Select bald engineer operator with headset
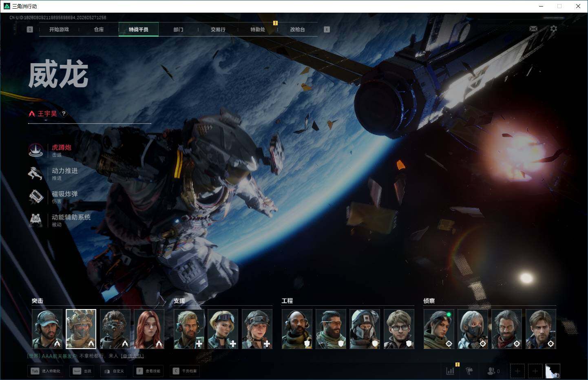 (x=297, y=329)
